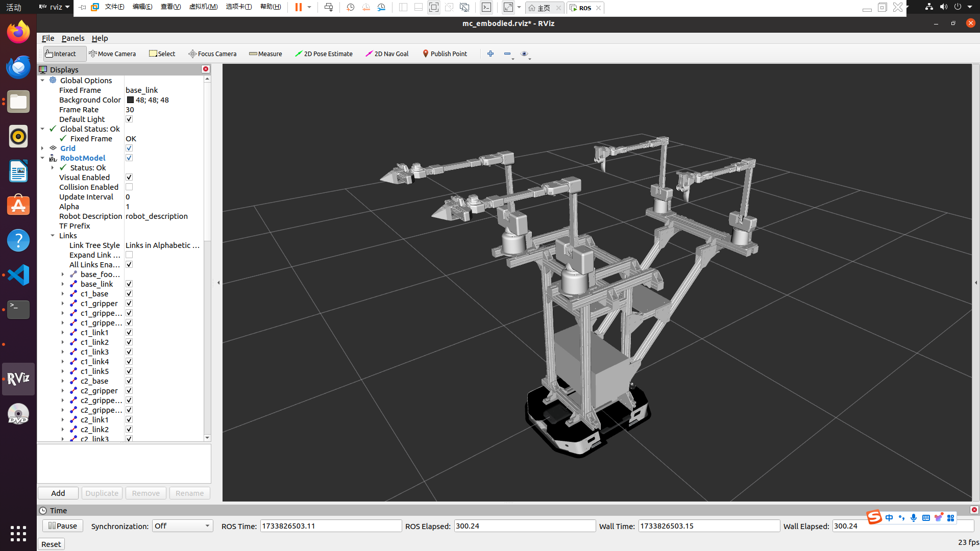Collapse the Global Options section
Image resolution: width=980 pixels, height=551 pixels.
click(42, 80)
